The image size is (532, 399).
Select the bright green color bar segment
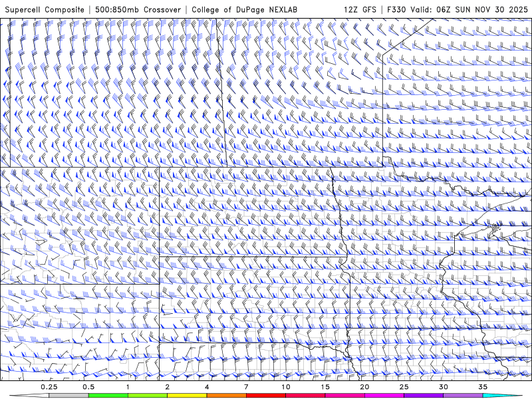pos(108,396)
